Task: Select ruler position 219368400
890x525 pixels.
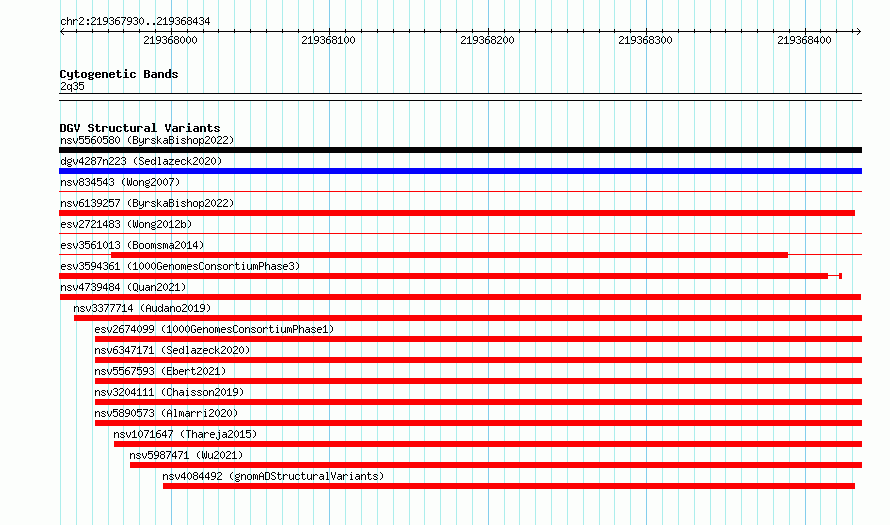Action: point(804,40)
